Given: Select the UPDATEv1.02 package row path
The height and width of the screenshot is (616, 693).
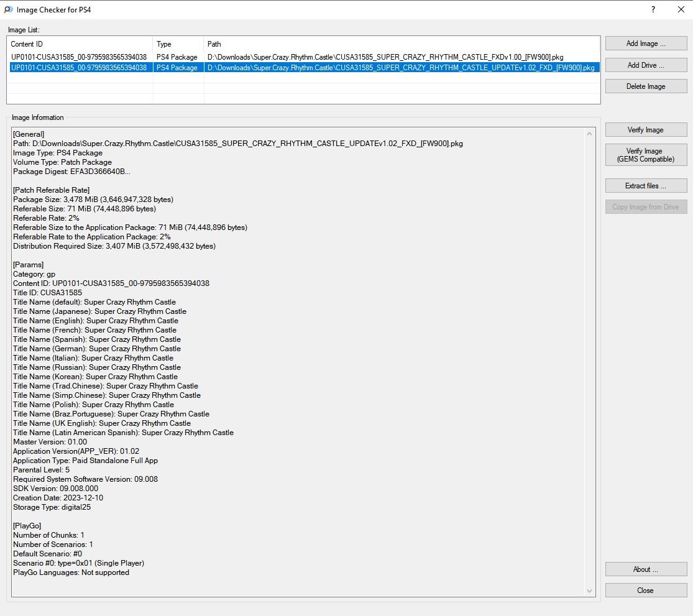Looking at the screenshot, I should 401,68.
